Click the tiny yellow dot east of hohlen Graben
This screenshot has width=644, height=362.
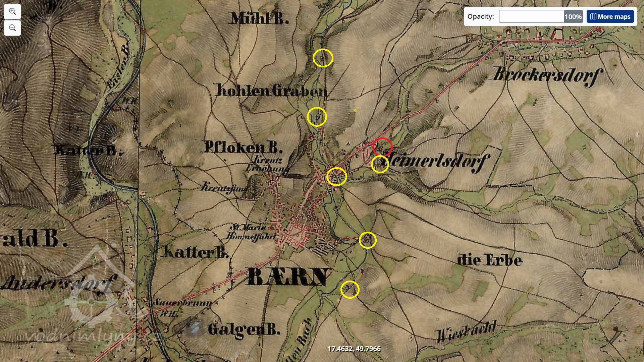click(x=355, y=110)
